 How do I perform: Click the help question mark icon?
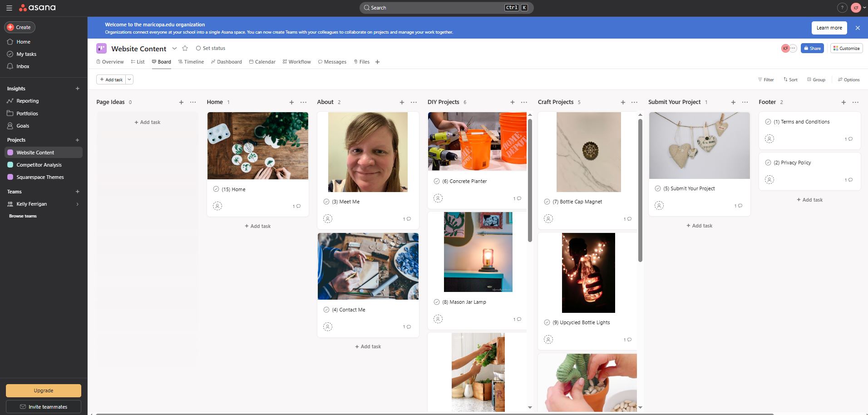[x=842, y=8]
